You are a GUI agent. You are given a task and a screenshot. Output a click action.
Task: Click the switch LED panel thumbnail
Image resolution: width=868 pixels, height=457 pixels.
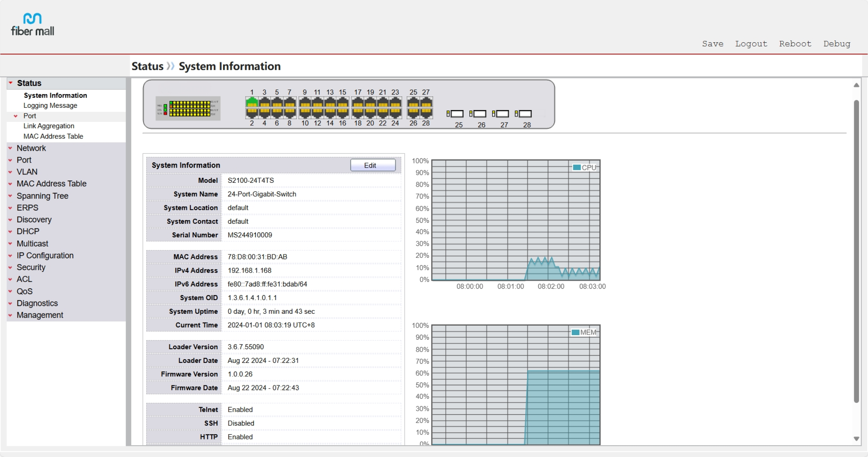pos(188,109)
